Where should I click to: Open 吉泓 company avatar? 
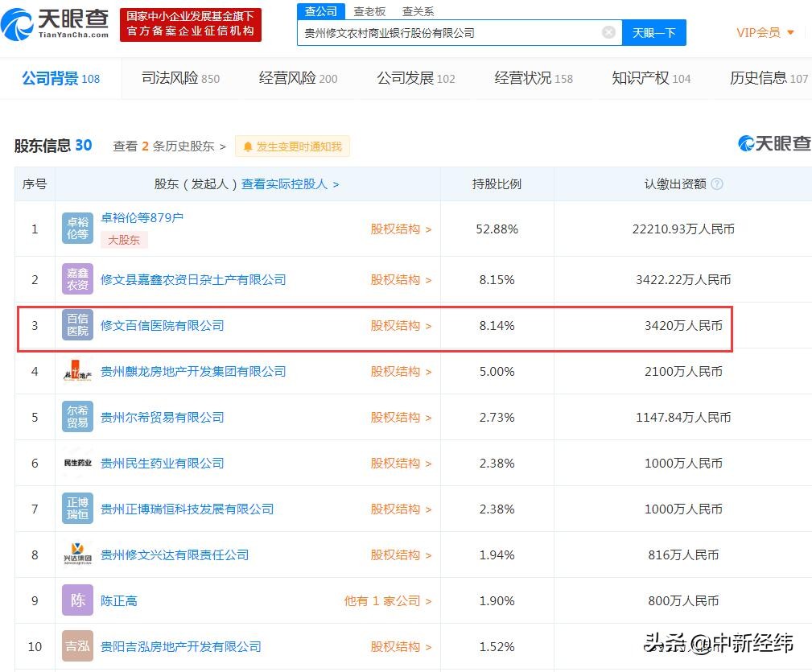coord(78,646)
